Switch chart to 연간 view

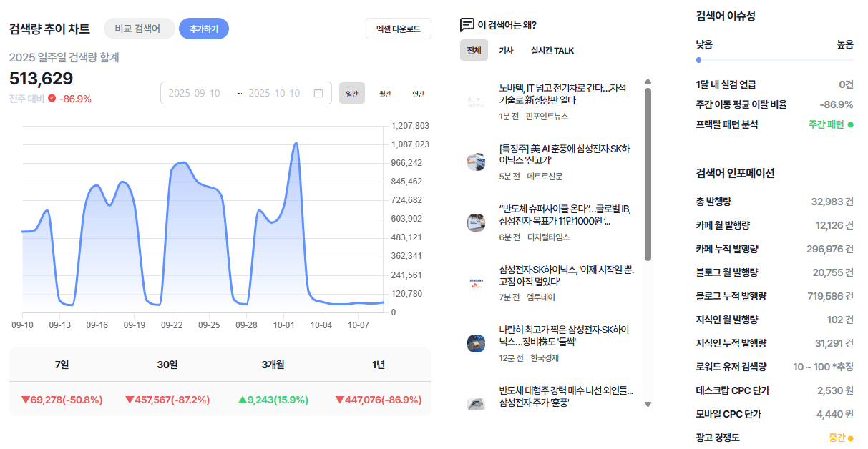pos(418,94)
